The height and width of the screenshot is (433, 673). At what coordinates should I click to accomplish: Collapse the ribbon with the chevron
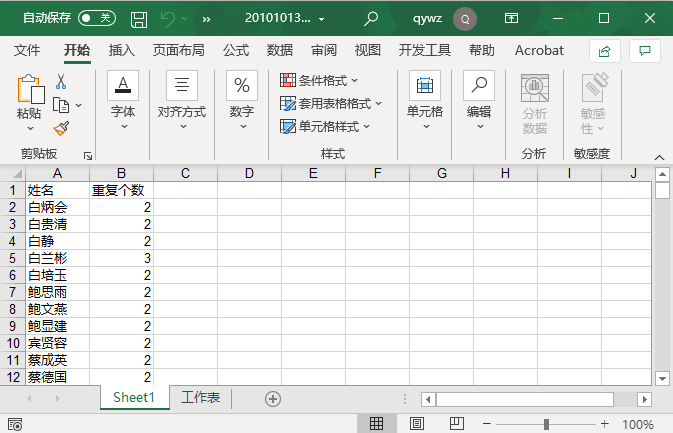click(x=659, y=157)
